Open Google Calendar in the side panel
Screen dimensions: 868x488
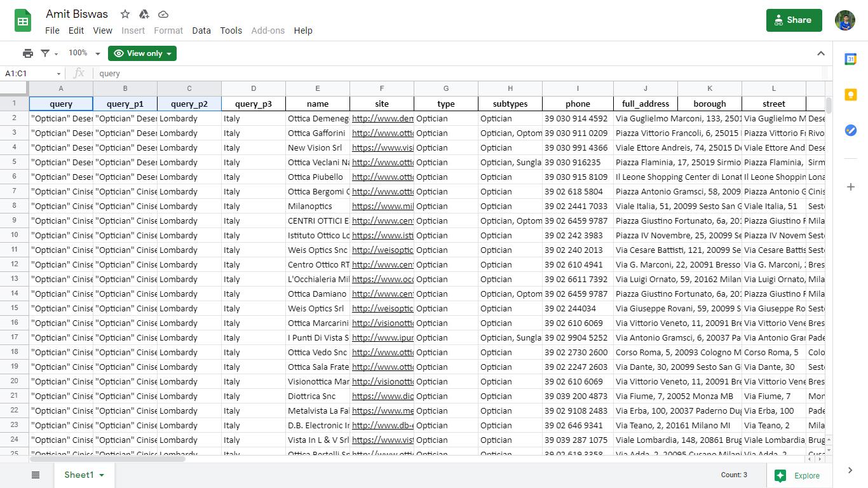coord(851,58)
